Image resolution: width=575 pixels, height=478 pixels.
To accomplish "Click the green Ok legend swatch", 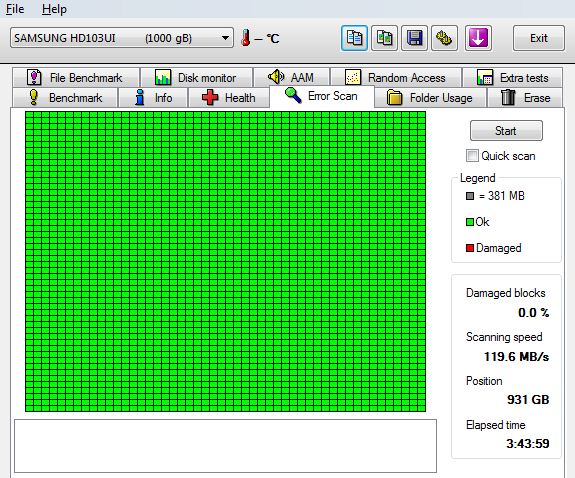I will click(x=470, y=222).
